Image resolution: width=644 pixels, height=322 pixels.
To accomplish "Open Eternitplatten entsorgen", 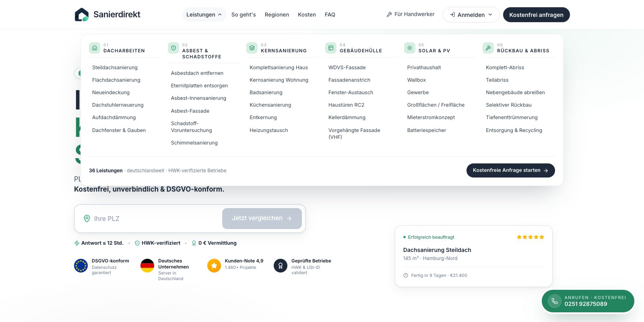I will (x=199, y=85).
